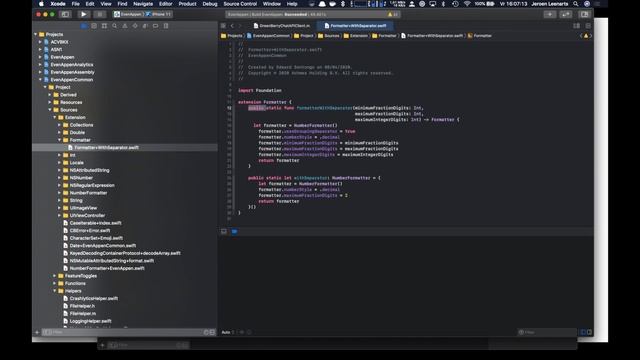Expand the NSAttributedString folder

pos(59,170)
